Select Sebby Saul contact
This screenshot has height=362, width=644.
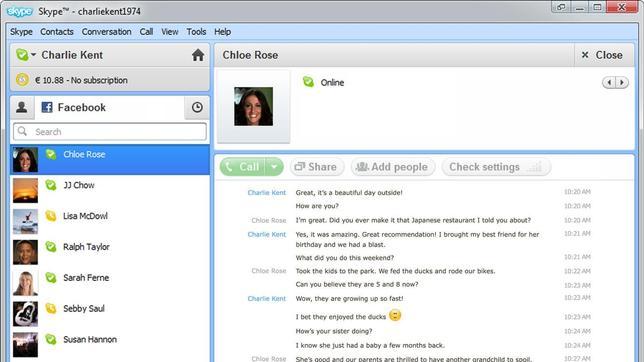pos(110,314)
